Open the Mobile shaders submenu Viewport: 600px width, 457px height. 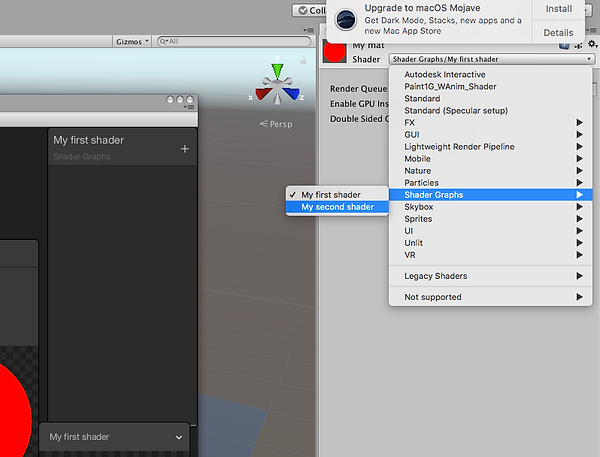pyautogui.click(x=491, y=159)
